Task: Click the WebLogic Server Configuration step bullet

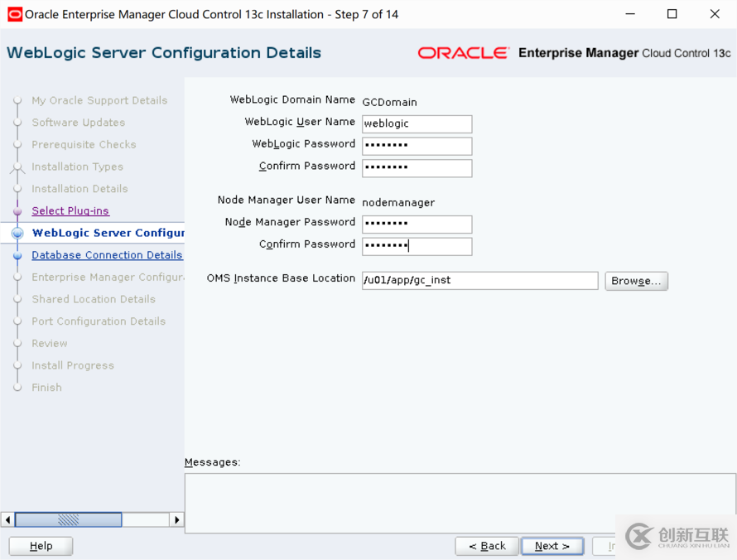Action: (x=17, y=234)
